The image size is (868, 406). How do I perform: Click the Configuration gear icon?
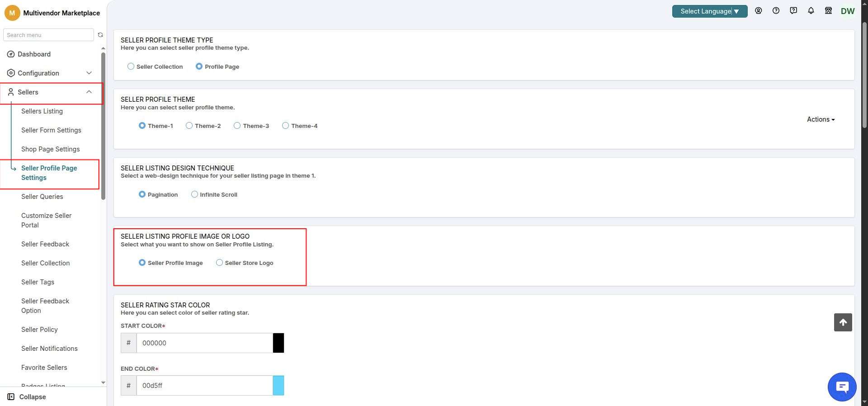11,73
